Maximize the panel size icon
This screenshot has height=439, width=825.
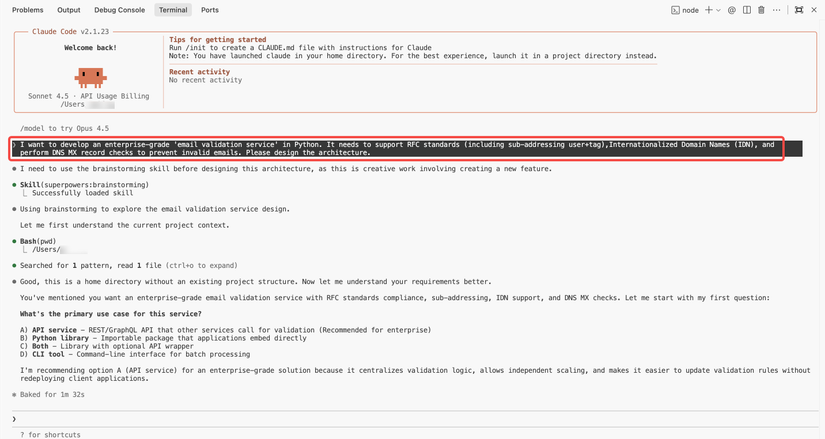[x=799, y=10]
